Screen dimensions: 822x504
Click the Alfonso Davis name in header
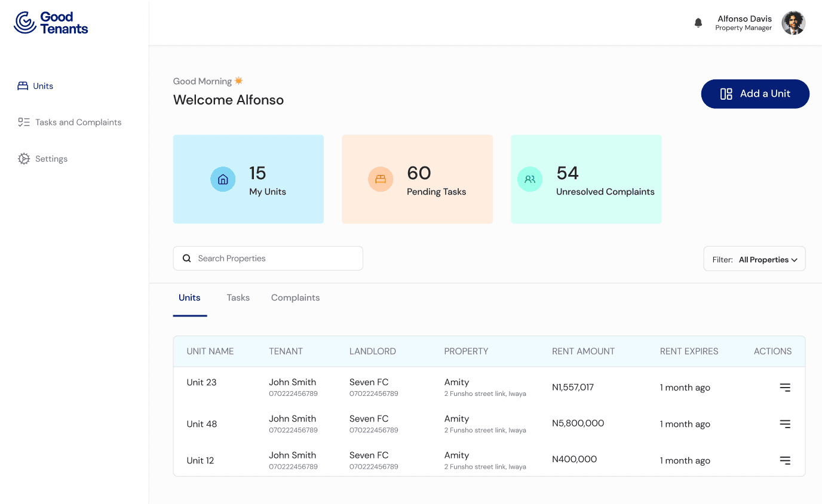[x=744, y=19]
